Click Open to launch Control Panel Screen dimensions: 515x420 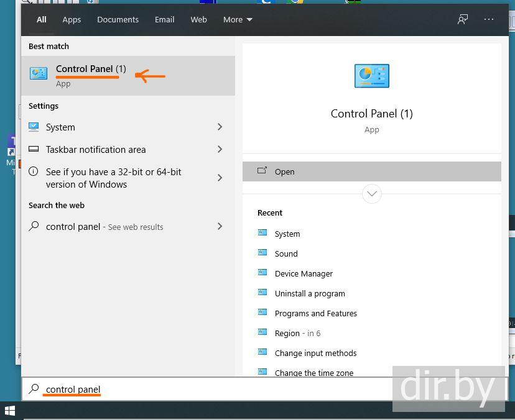click(371, 171)
